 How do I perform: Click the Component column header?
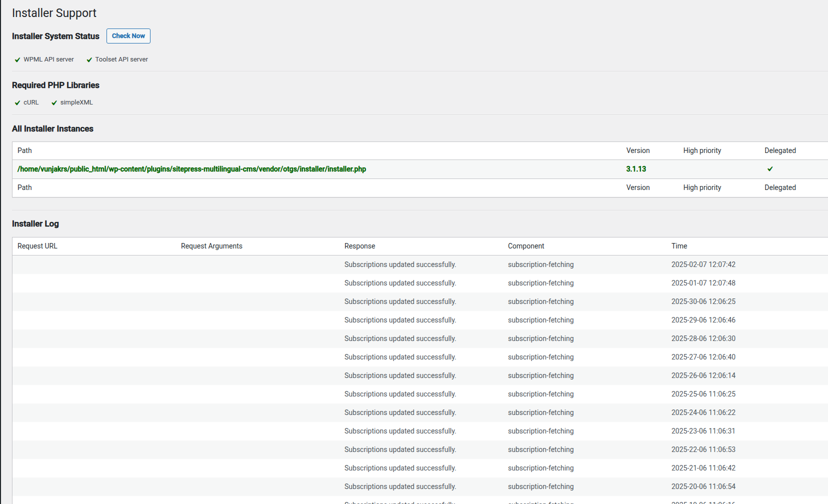click(x=526, y=246)
